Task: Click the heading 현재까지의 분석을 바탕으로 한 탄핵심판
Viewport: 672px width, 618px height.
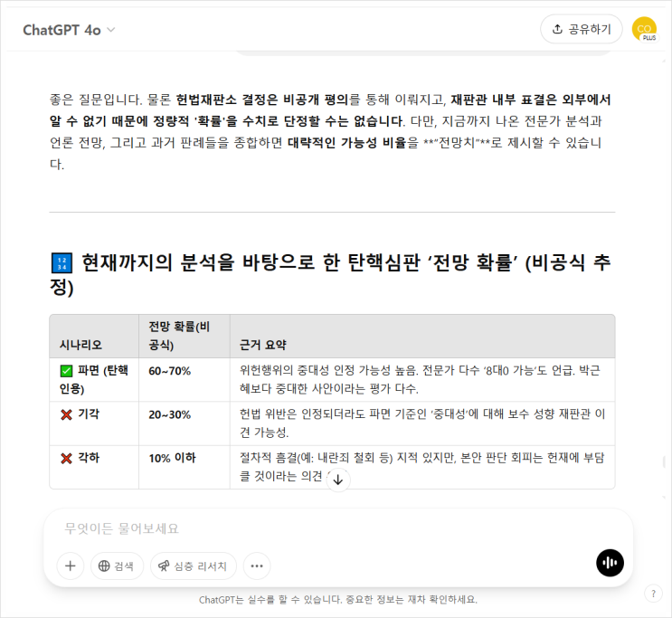Action: (x=330, y=274)
